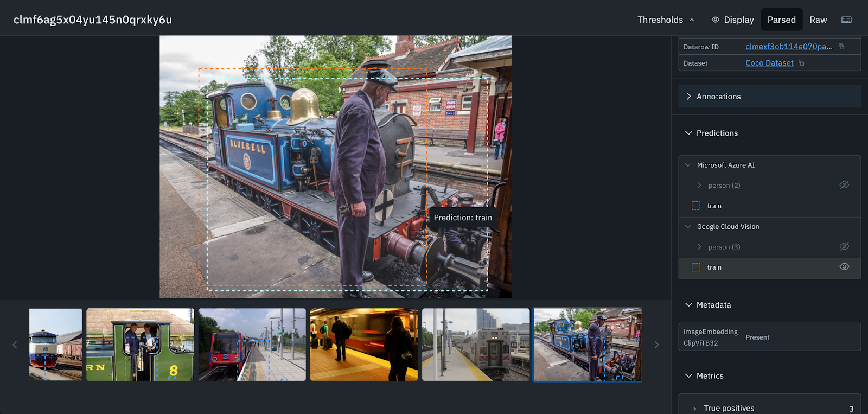Collapse the Microsoft Azure AI group
This screenshot has height=414, width=868.
[x=688, y=165]
